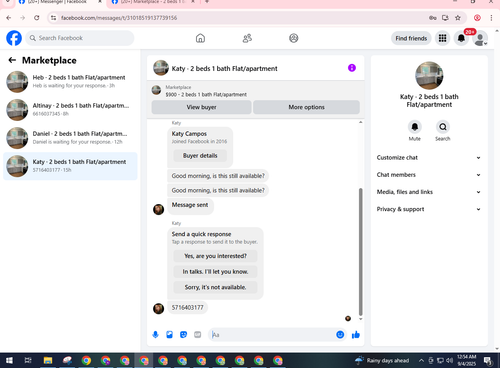Open the notifications bell with 20+ badge

pyautogui.click(x=461, y=38)
